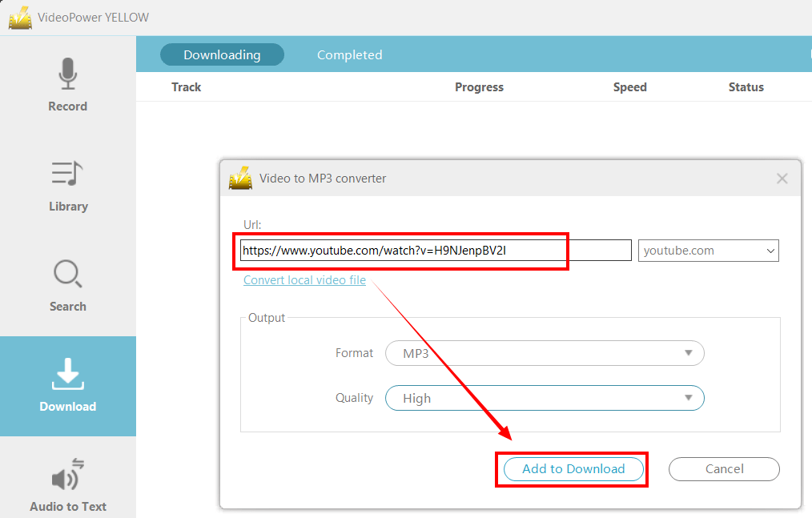Click the Status column header
The image size is (812, 518).
click(x=746, y=87)
